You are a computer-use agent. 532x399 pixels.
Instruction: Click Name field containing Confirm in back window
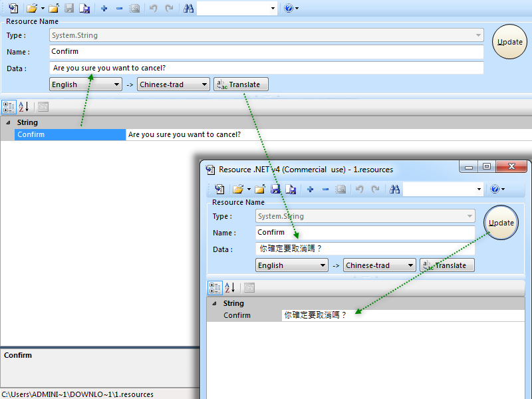coord(267,52)
